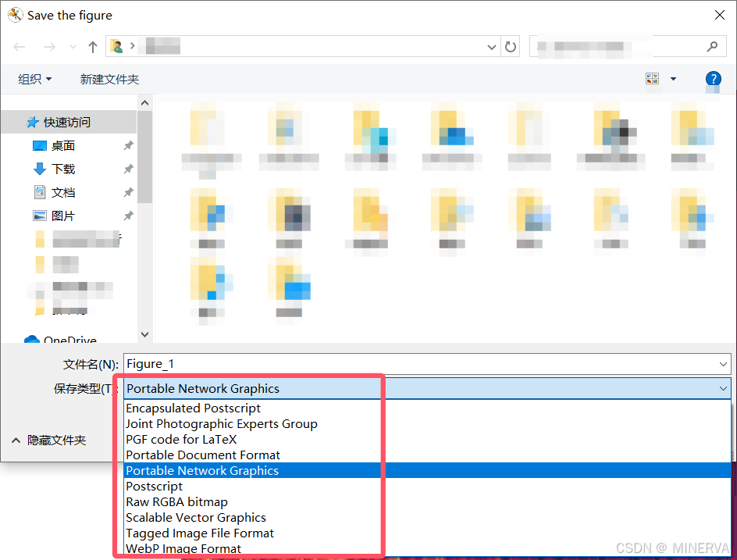The height and width of the screenshot is (560, 737).
Task: Select Portable Document Format from the list
Action: 202,455
